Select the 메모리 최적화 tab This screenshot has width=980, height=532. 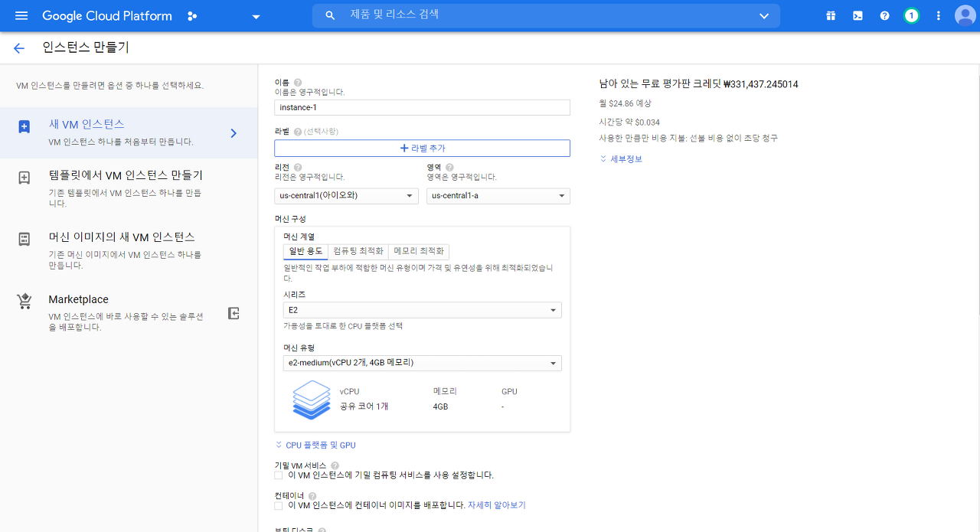418,251
